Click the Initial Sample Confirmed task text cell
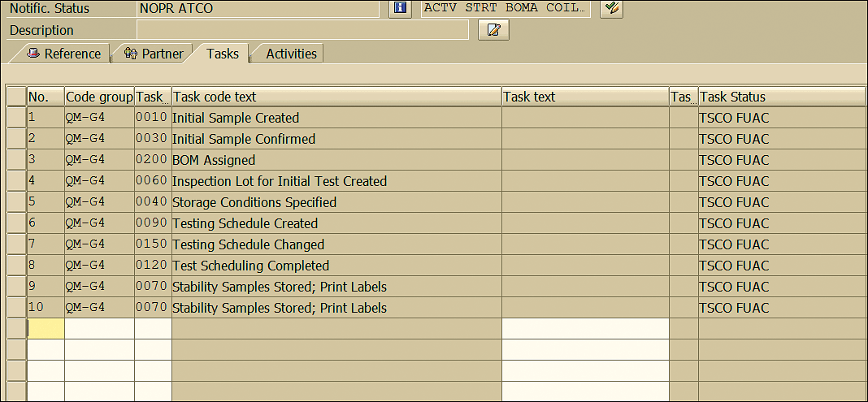 (x=585, y=139)
